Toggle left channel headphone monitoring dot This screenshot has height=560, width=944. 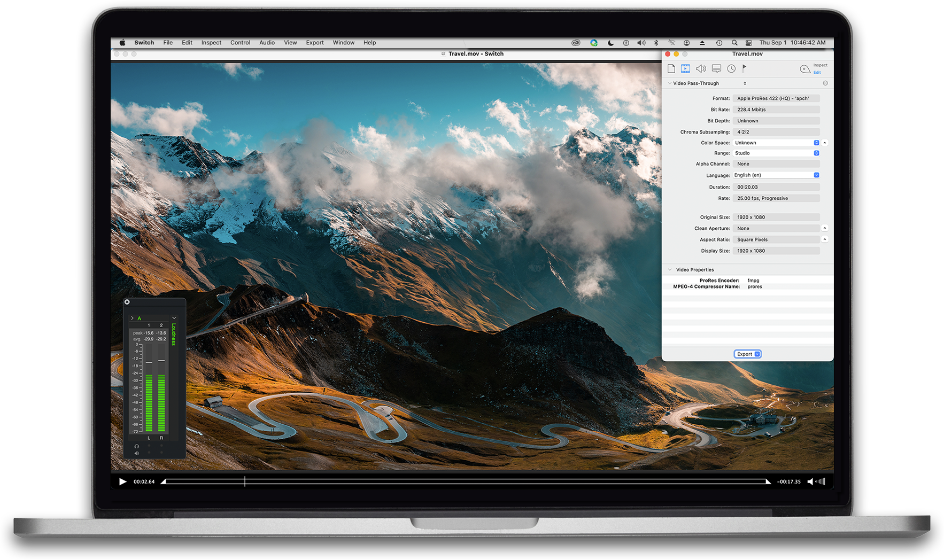click(149, 446)
